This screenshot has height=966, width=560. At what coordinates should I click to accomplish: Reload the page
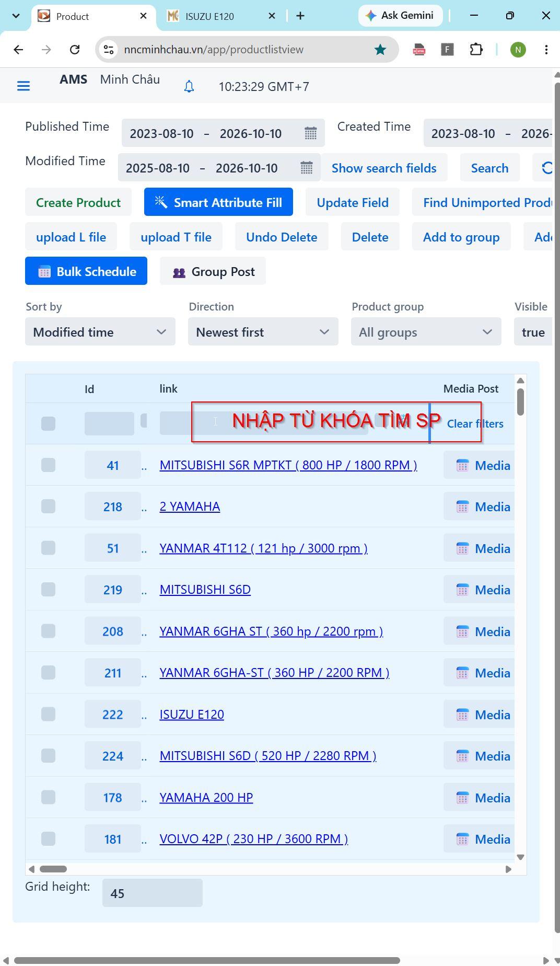point(75,50)
